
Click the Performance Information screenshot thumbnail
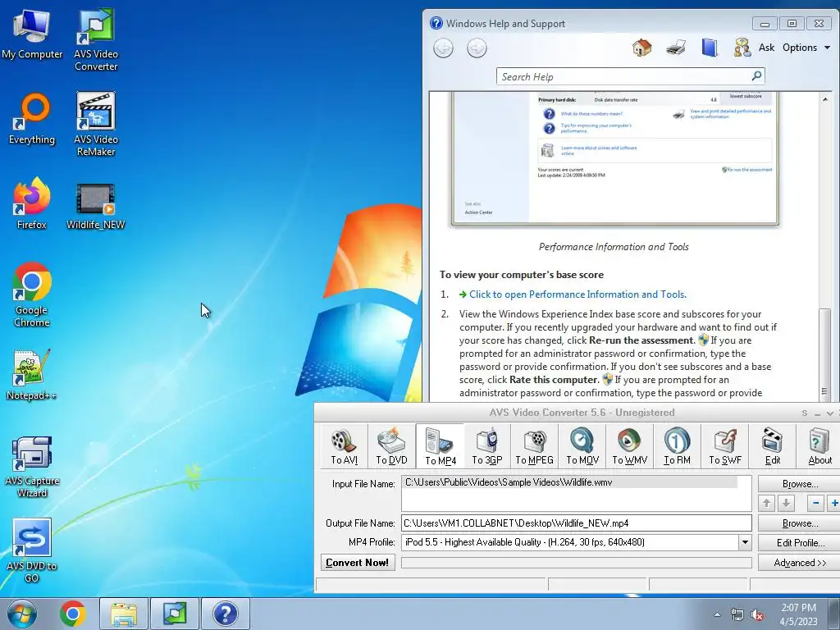[614, 158]
